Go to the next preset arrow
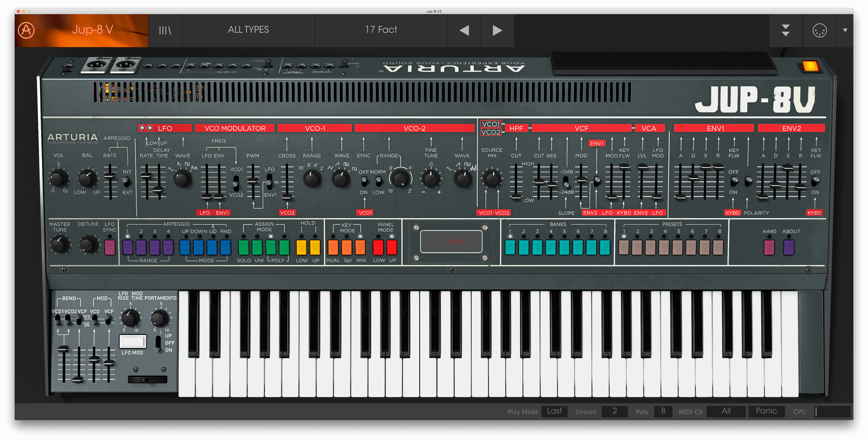868x441 pixels. (x=497, y=30)
